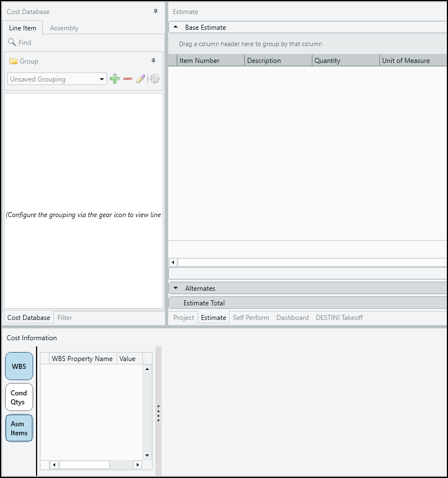Image resolution: width=448 pixels, height=478 pixels.
Task: Toggle the Asm Items button
Action: point(19,428)
